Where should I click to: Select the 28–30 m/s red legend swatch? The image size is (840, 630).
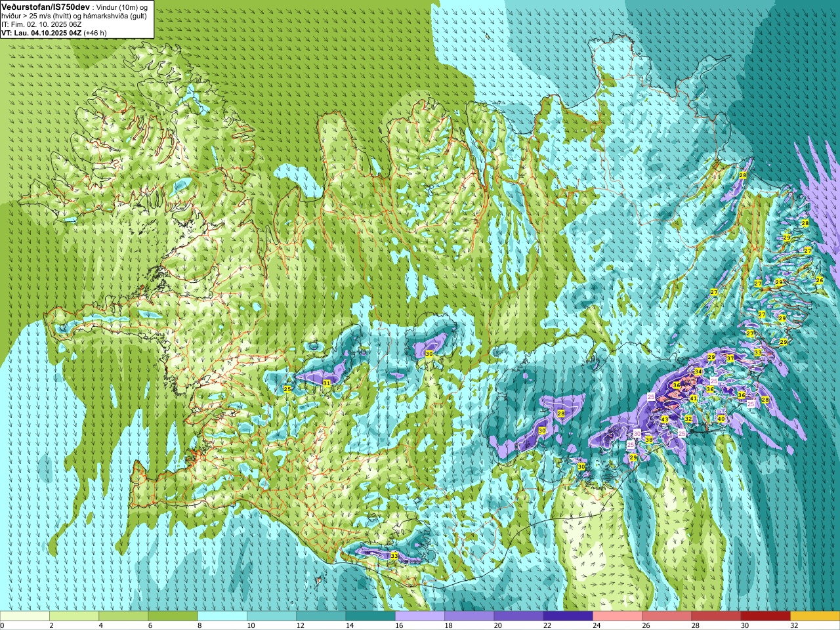716,616
